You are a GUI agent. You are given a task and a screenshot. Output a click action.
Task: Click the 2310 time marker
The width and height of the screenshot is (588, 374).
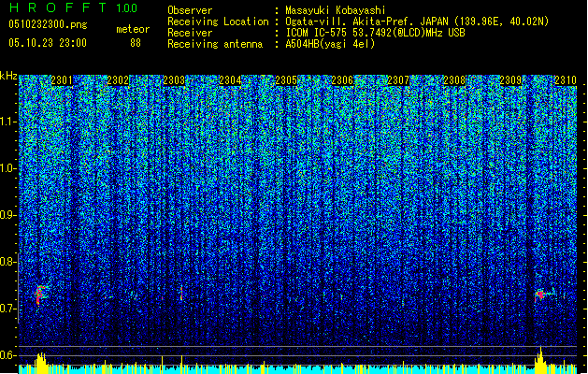point(566,80)
